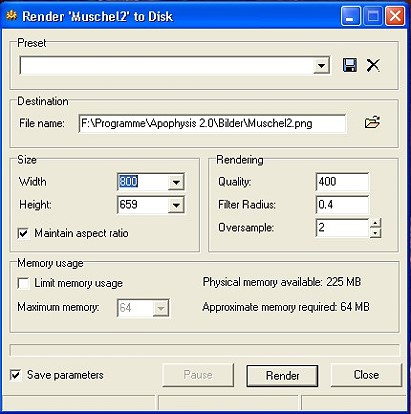The height and width of the screenshot is (414, 411).
Task: Click the Apophysis icon in title bar
Action: pyautogui.click(x=12, y=15)
